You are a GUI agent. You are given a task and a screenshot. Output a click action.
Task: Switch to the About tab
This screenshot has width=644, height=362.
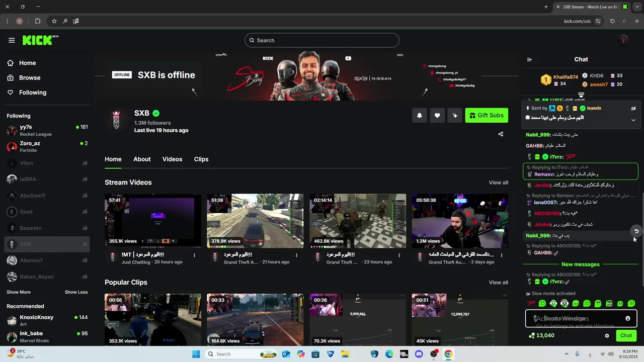coord(142,159)
